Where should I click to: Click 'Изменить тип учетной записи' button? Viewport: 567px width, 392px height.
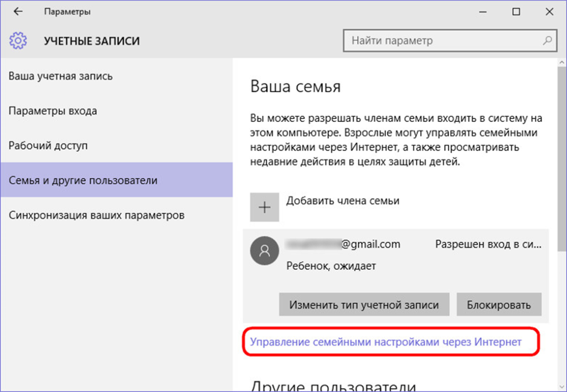(x=364, y=305)
